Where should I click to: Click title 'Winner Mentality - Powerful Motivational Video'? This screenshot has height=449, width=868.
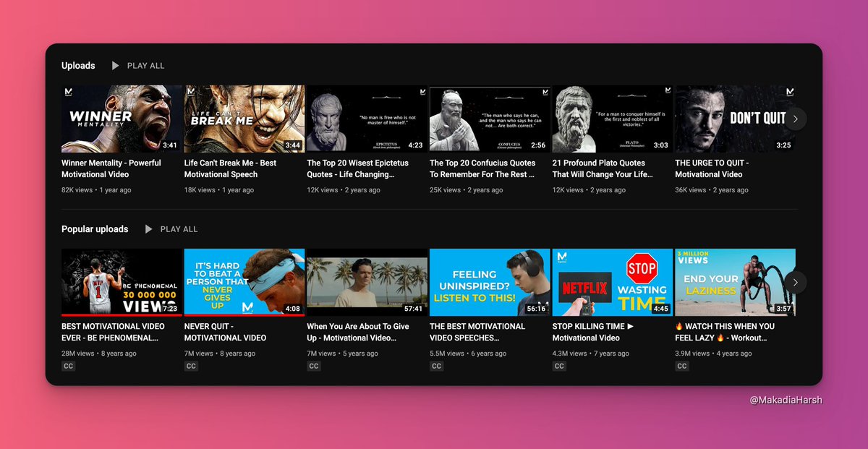point(111,168)
